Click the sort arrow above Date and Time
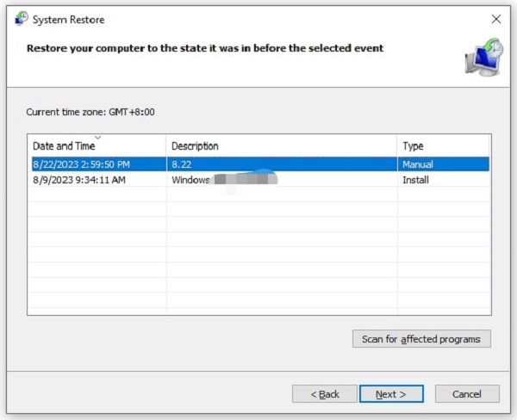The image size is (517, 420). click(x=97, y=138)
